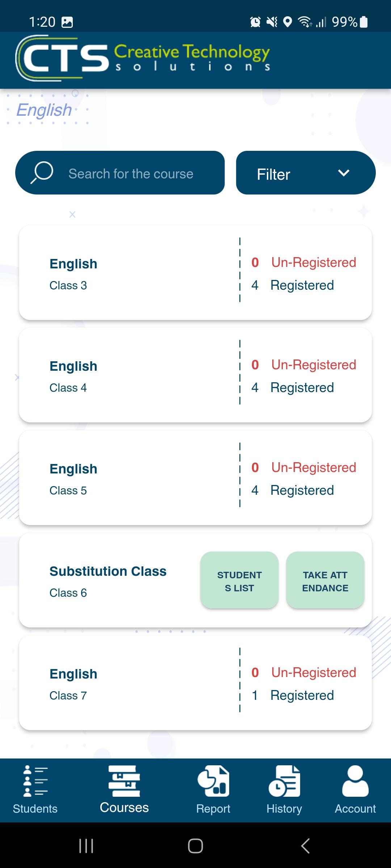Open Android recent apps button
Image resolution: width=391 pixels, height=868 pixels.
point(86,846)
